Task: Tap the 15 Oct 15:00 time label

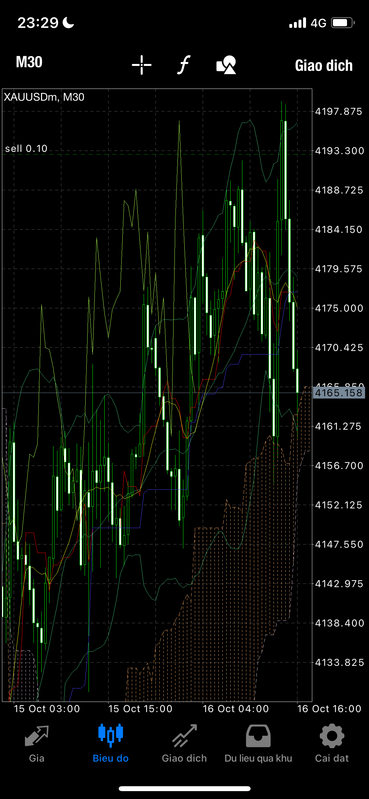Action: [x=141, y=709]
